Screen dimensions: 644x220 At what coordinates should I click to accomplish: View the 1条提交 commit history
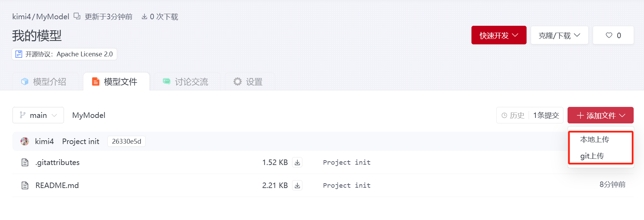coord(546,115)
